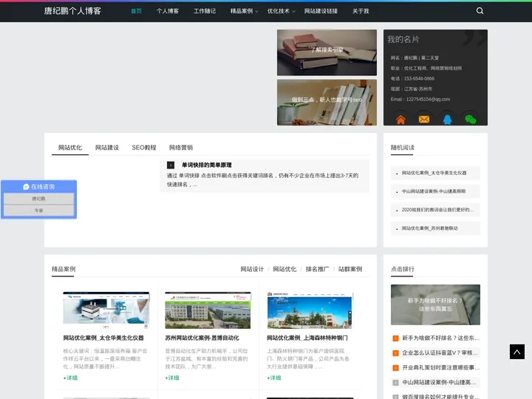
Task: Click the 了解搜索引擎 book thumbnail
Action: click(327, 52)
